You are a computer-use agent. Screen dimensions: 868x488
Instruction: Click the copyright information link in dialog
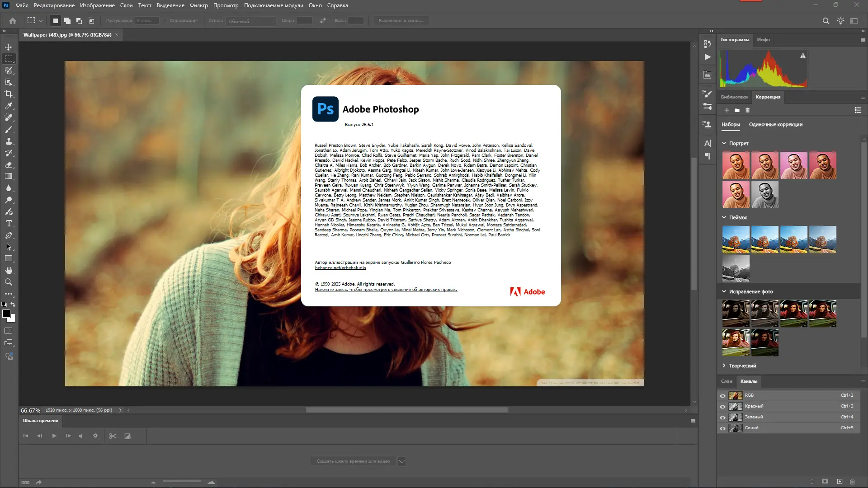tap(386, 290)
